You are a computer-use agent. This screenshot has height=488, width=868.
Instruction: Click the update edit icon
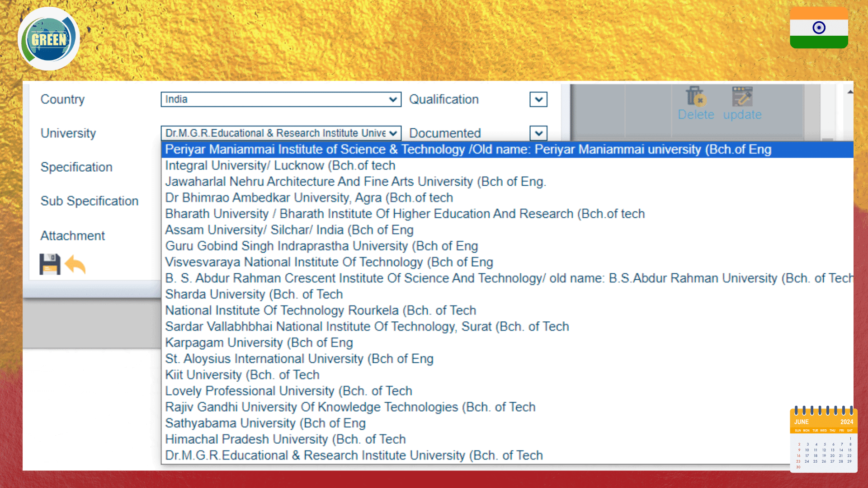(x=742, y=96)
